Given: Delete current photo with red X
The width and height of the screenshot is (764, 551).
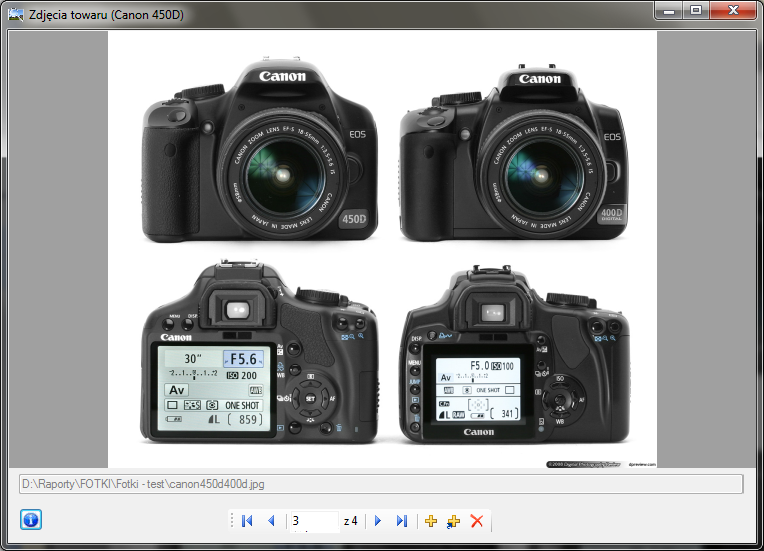Looking at the screenshot, I should 477,521.
